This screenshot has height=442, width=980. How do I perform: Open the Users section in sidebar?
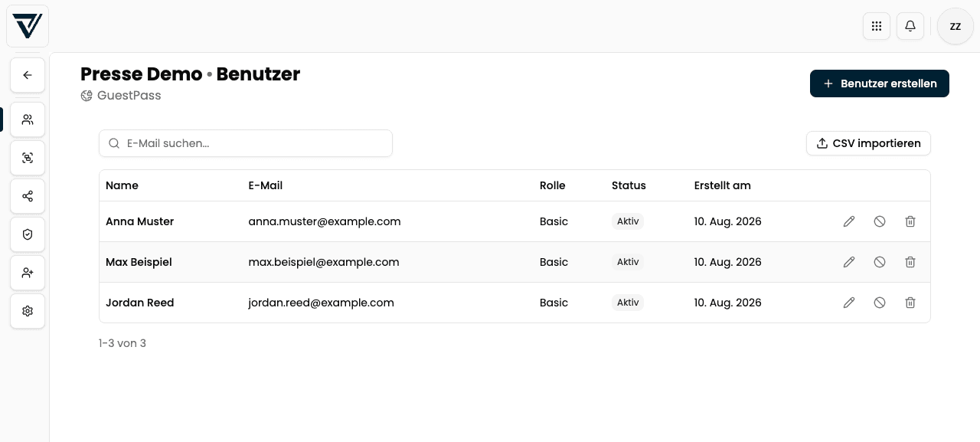tap(28, 120)
